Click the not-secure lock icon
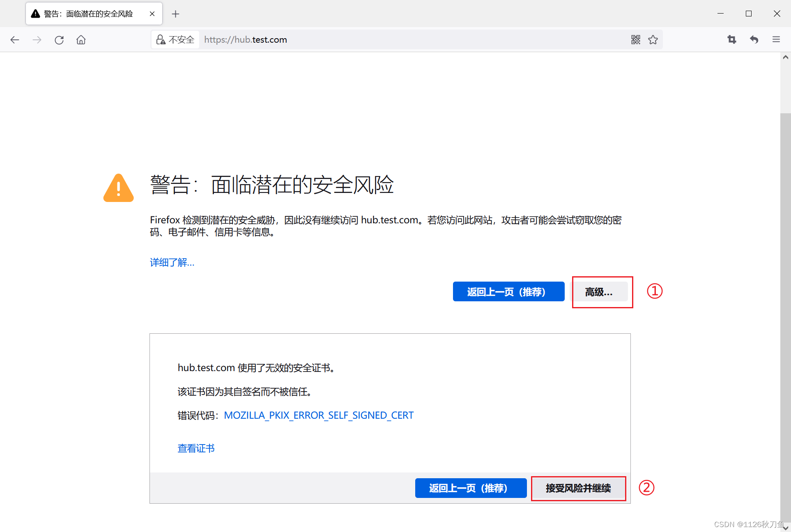 point(161,40)
